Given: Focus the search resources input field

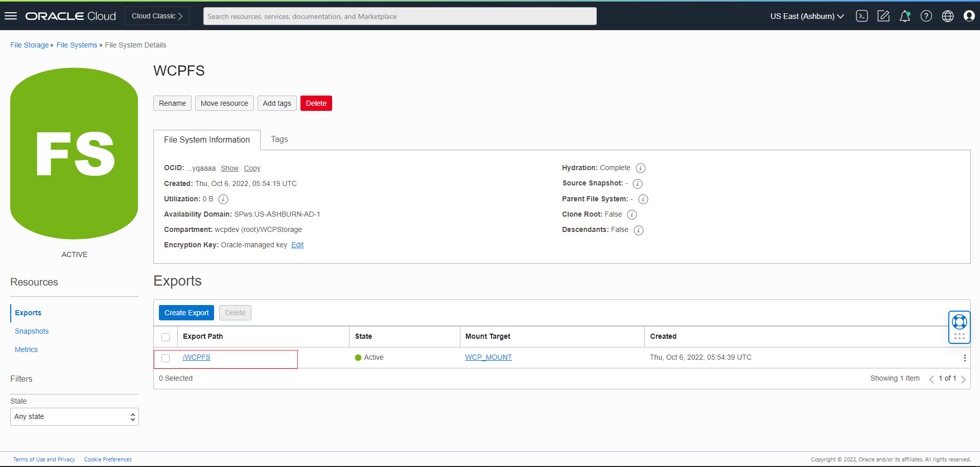Looking at the screenshot, I should [400, 16].
